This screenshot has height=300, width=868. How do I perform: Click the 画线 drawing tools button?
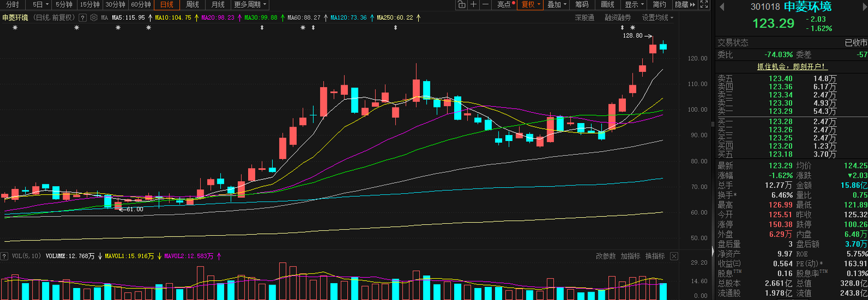pyautogui.click(x=608, y=5)
